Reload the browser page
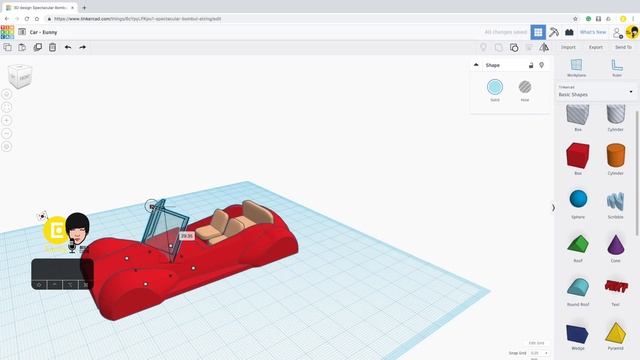Image resolution: width=640 pixels, height=360 pixels. pyautogui.click(x=27, y=19)
